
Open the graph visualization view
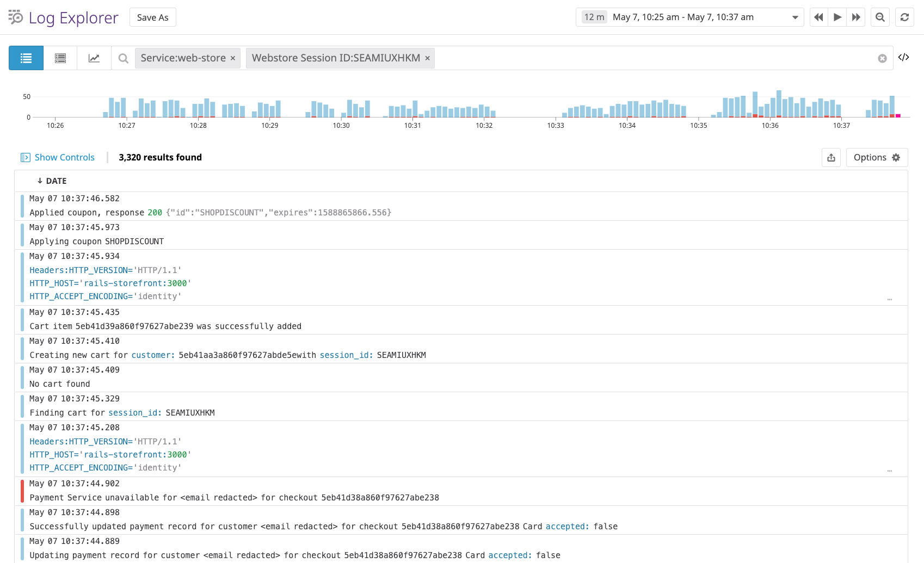coord(94,58)
